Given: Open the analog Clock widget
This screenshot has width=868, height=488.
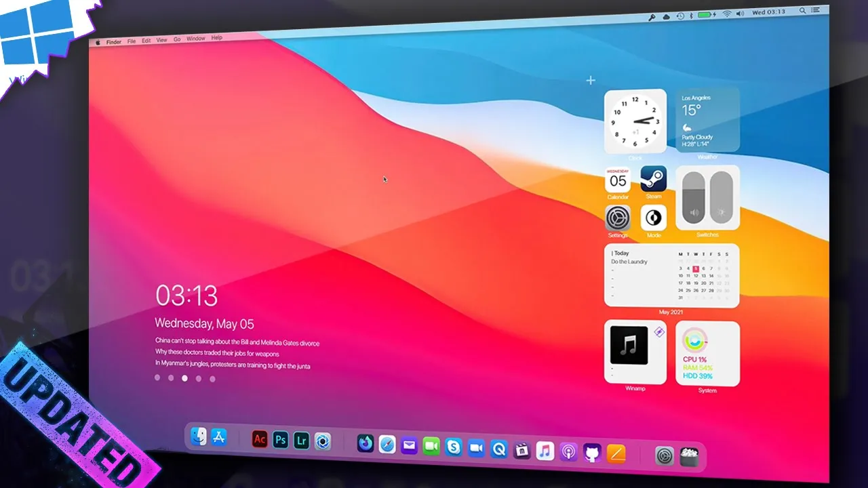Looking at the screenshot, I should point(635,122).
